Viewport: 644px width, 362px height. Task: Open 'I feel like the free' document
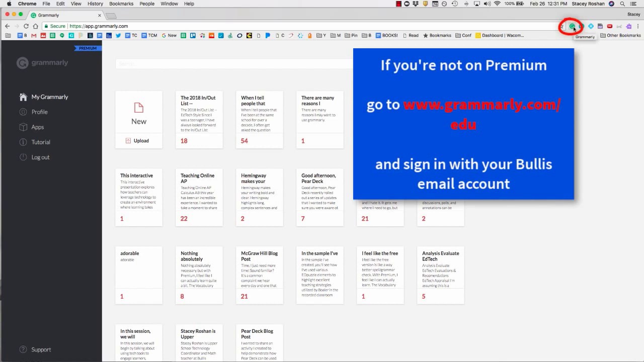coord(380,276)
